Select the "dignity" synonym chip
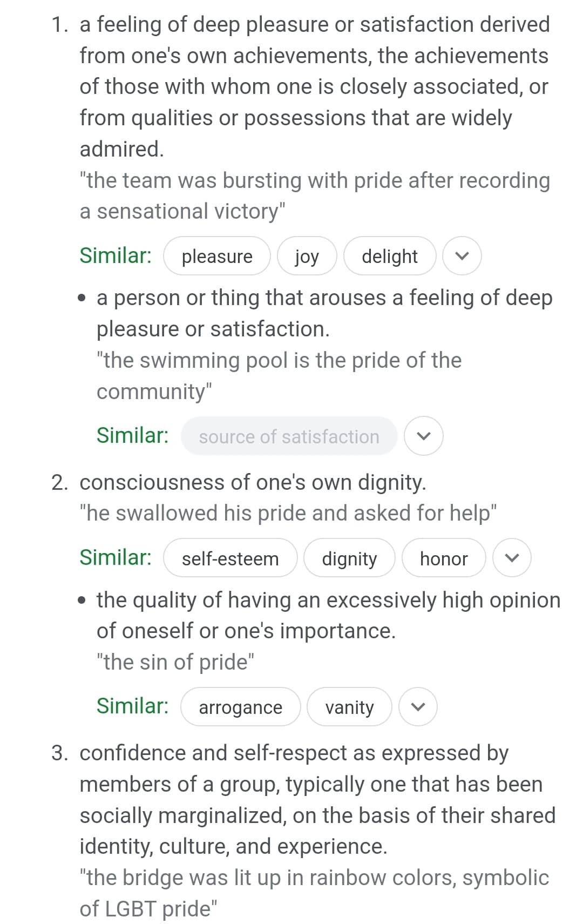Viewport: 583px width, 924px height. point(349,558)
